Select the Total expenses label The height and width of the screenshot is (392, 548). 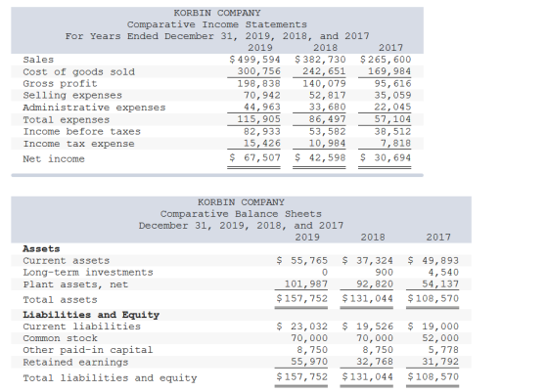[x=67, y=120]
